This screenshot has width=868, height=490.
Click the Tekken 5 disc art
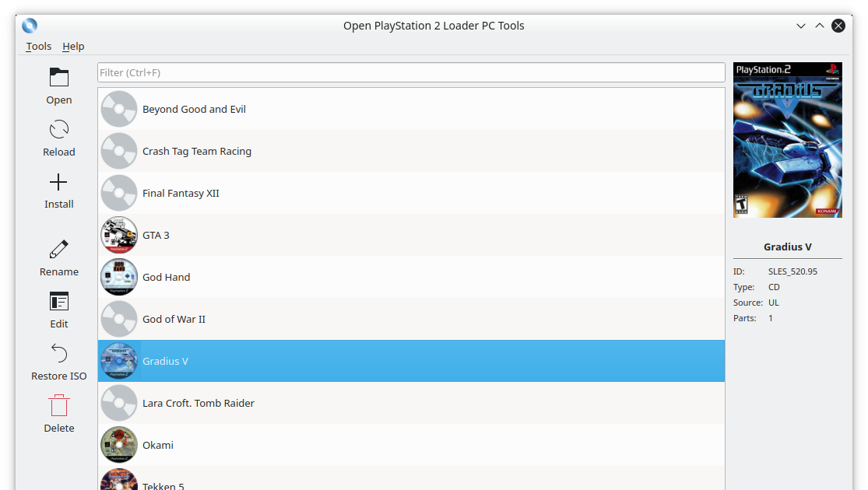(x=119, y=480)
